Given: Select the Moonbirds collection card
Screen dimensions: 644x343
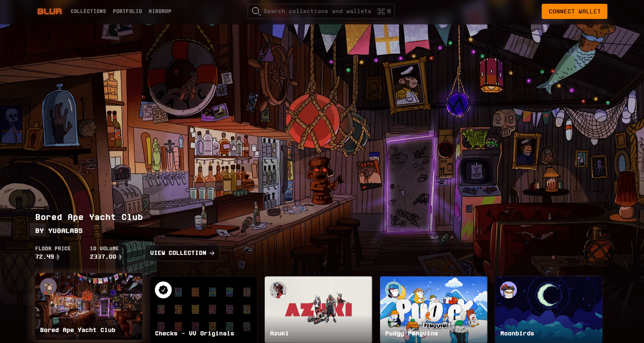Looking at the screenshot, I should coord(549,309).
